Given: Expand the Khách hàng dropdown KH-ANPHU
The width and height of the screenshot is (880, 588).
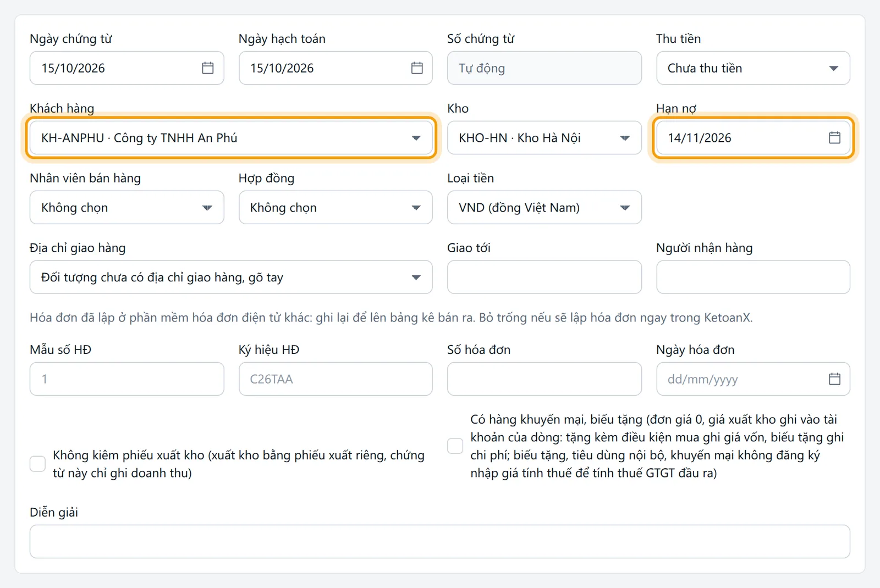Looking at the screenshot, I should tap(231, 137).
